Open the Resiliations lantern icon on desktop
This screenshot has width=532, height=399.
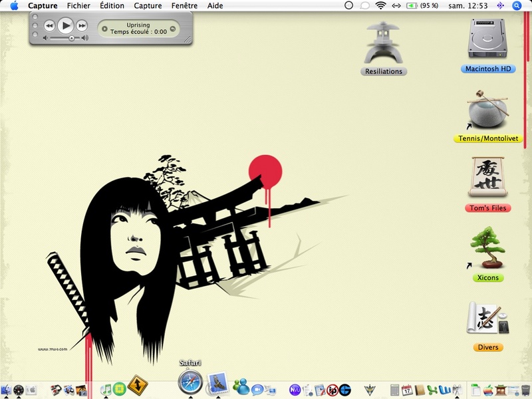pos(384,43)
